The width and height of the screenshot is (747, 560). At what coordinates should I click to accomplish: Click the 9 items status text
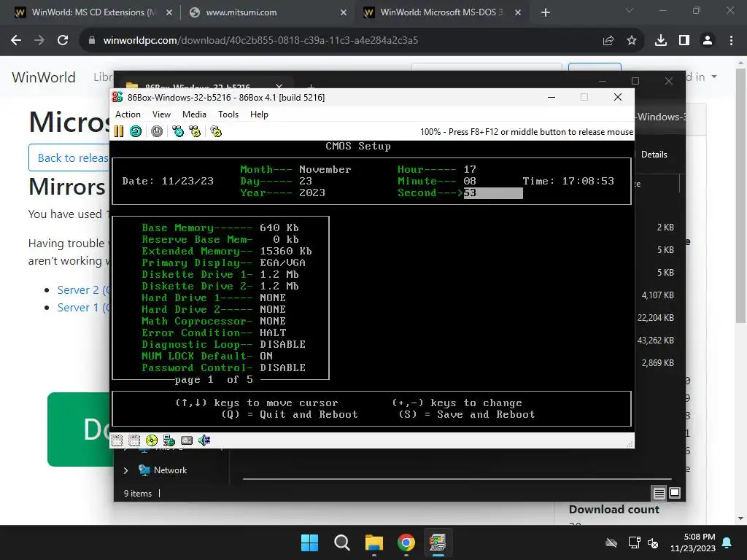138,494
